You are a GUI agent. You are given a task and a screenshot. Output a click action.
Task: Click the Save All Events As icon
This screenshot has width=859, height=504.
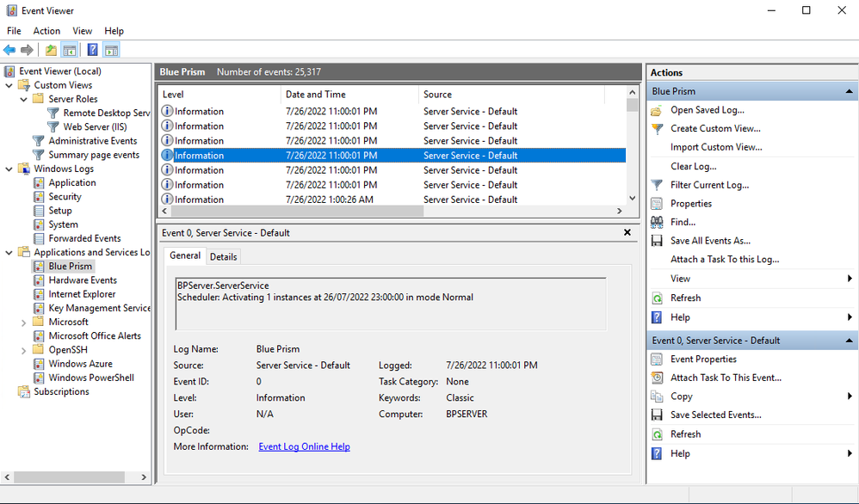coord(658,241)
